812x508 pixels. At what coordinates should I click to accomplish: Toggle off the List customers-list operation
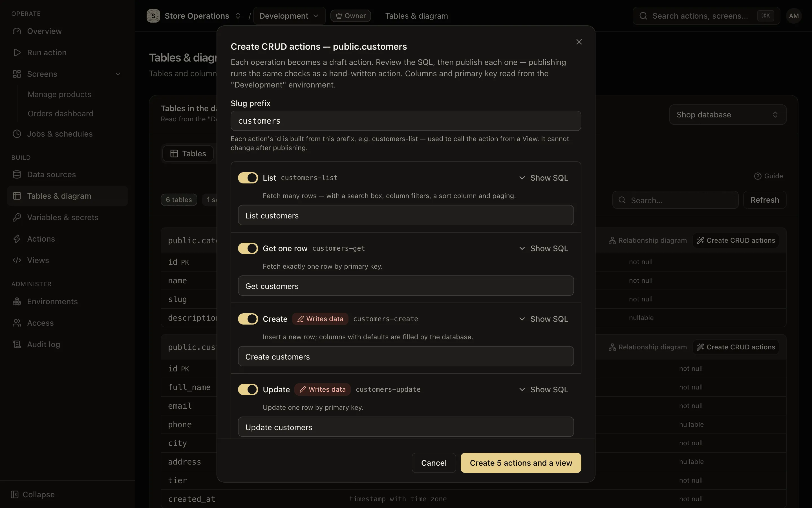pyautogui.click(x=248, y=178)
